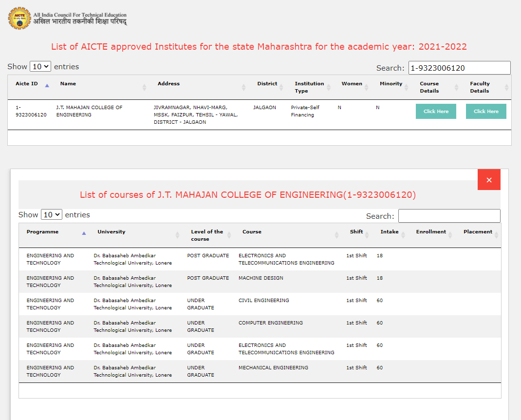This screenshot has width=521, height=420.
Task: Select MECHANICAL ENGINEERING course cell
Action: (274, 368)
